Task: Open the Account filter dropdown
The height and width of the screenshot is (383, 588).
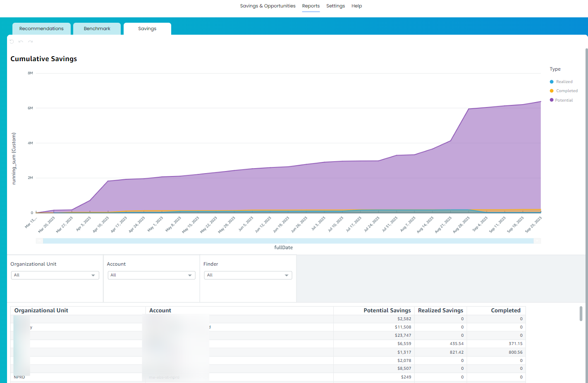Action: (x=151, y=275)
